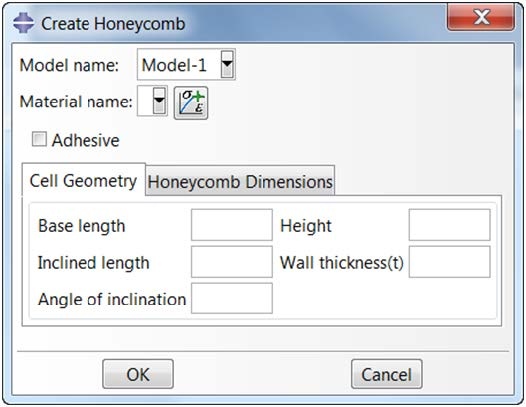This screenshot has width=526, height=407.
Task: Select the Model-1 combo box text
Action: (174, 65)
